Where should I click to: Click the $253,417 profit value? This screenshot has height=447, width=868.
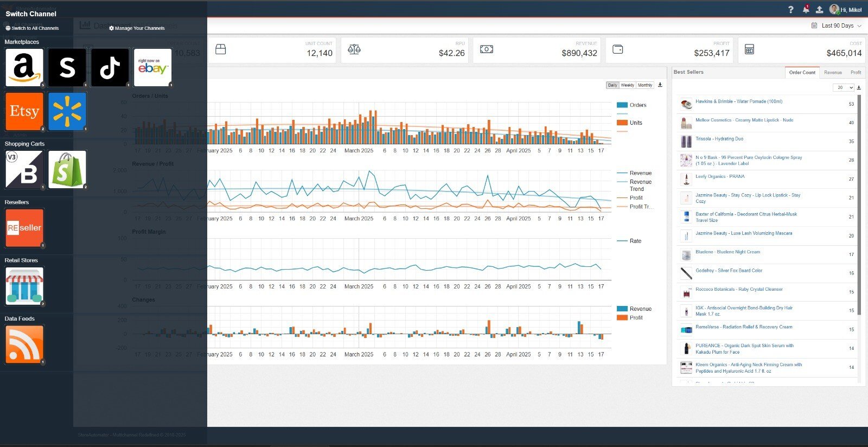(712, 53)
